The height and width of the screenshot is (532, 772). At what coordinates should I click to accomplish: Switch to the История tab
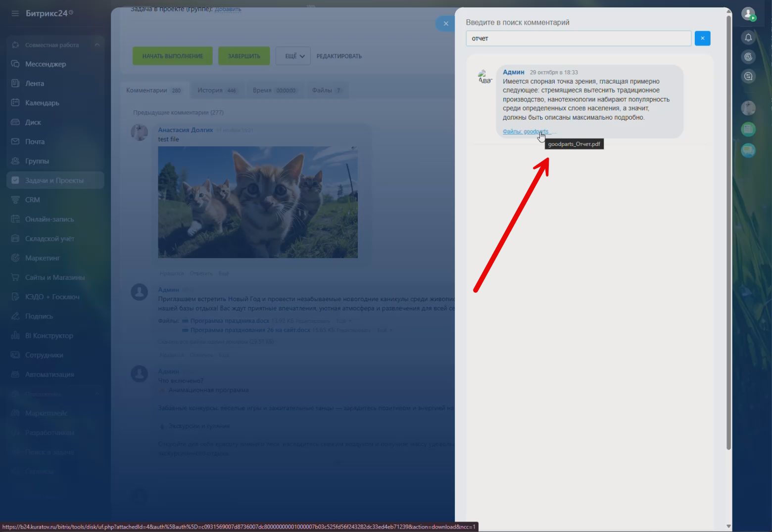click(x=217, y=90)
